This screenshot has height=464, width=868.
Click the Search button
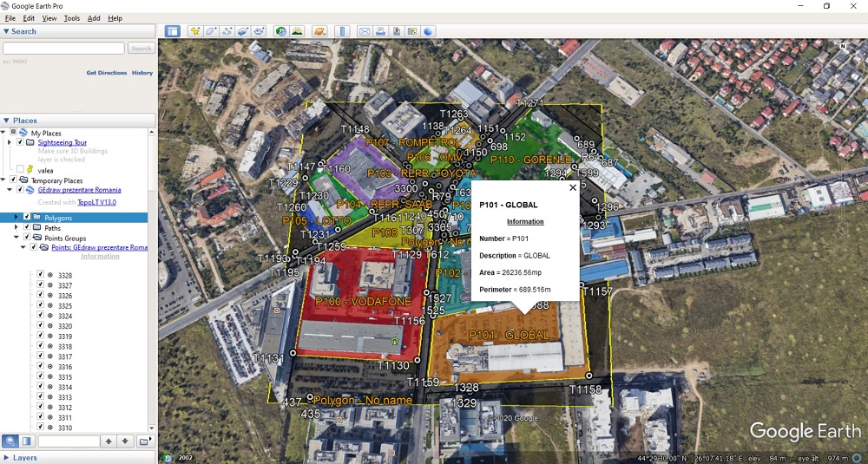point(141,48)
